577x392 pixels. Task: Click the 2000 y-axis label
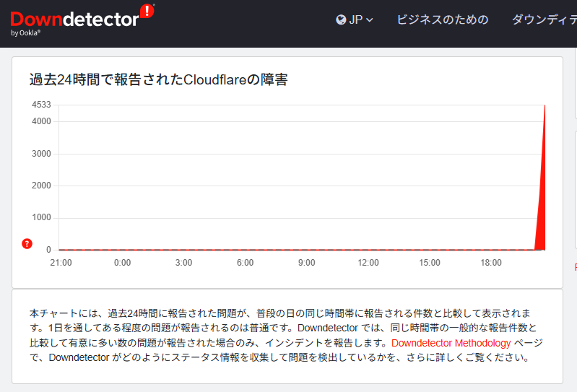tap(41, 186)
